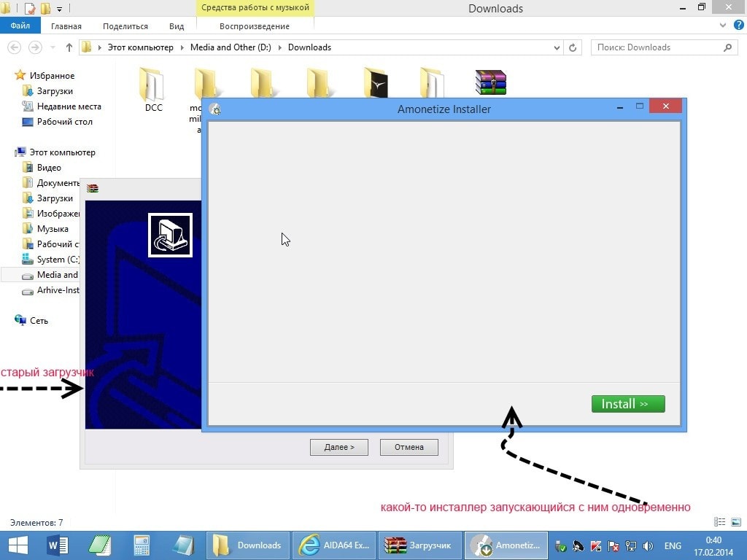Expand the address bar history dropdown
747x560 pixels.
coord(557,47)
